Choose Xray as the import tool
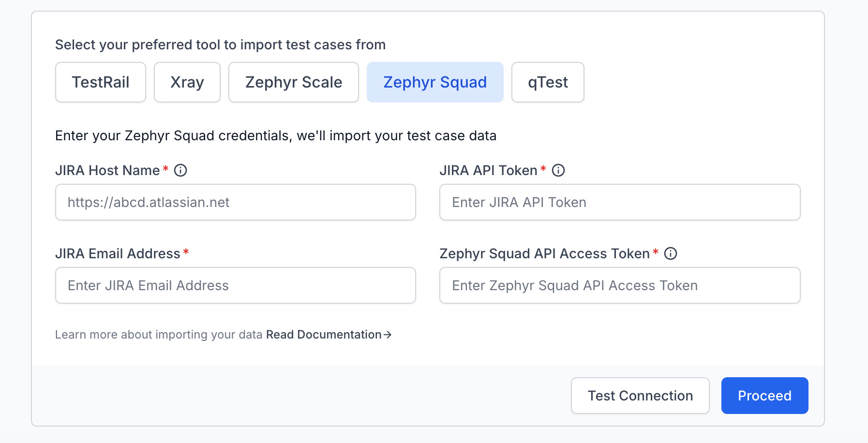 [x=187, y=82]
